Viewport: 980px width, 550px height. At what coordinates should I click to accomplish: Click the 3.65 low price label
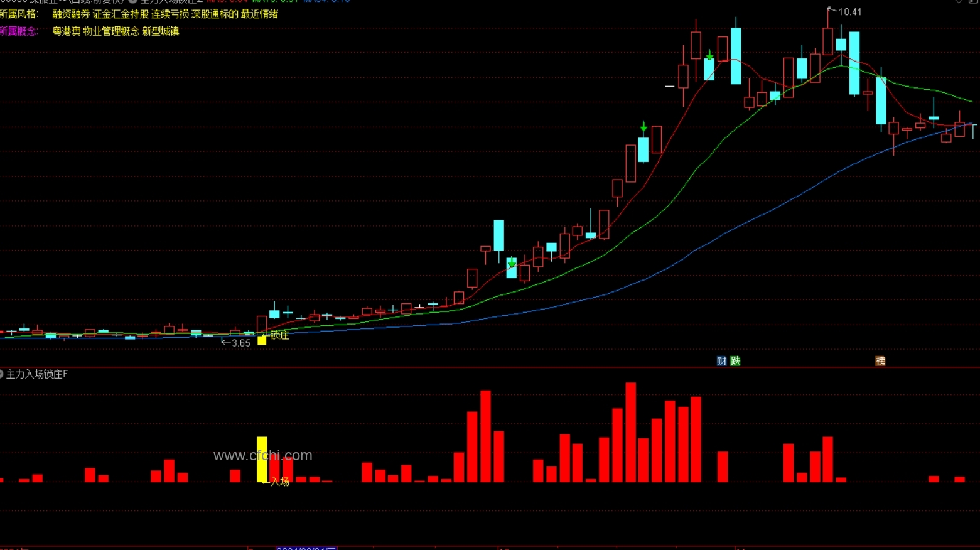tap(241, 343)
